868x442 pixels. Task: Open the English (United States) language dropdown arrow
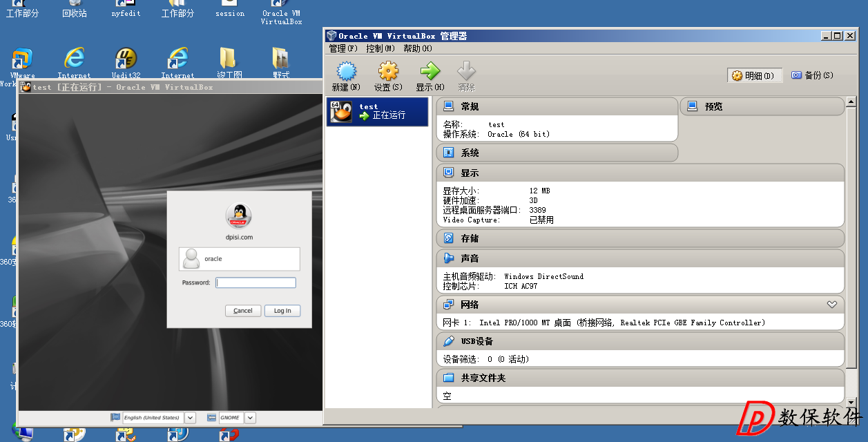[191, 418]
